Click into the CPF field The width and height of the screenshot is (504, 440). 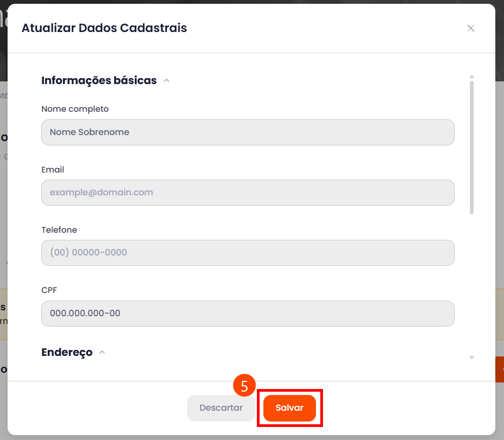tap(248, 314)
